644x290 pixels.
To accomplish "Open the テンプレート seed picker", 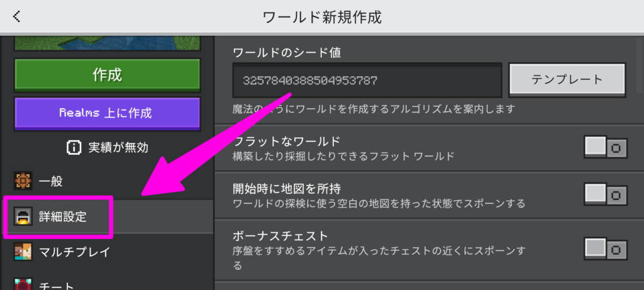I will (567, 79).
